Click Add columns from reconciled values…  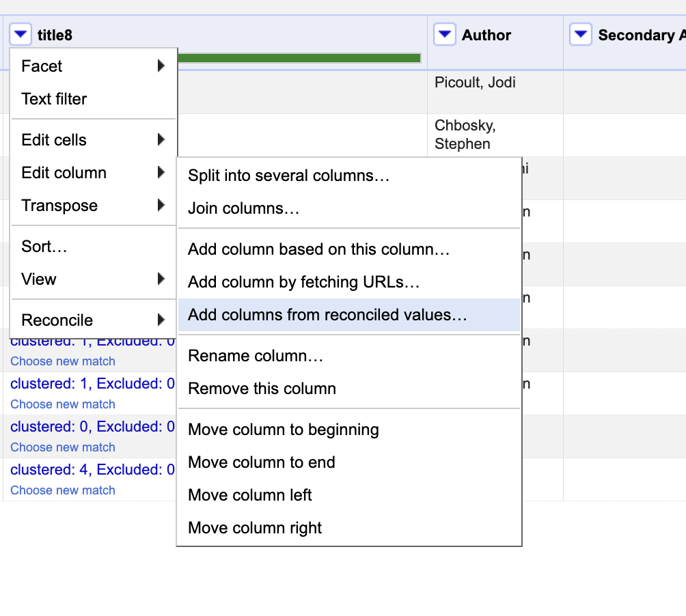327,315
